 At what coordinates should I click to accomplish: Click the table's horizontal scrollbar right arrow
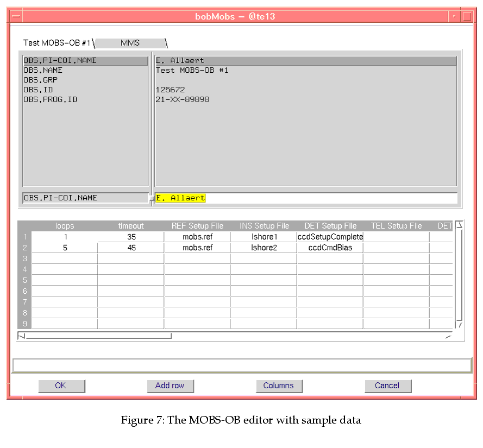point(449,337)
